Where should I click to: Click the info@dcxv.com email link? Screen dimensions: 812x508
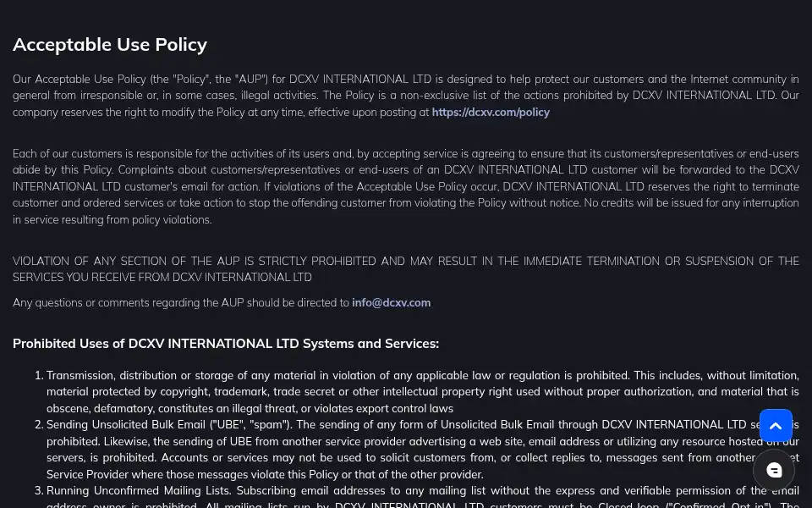[391, 303]
